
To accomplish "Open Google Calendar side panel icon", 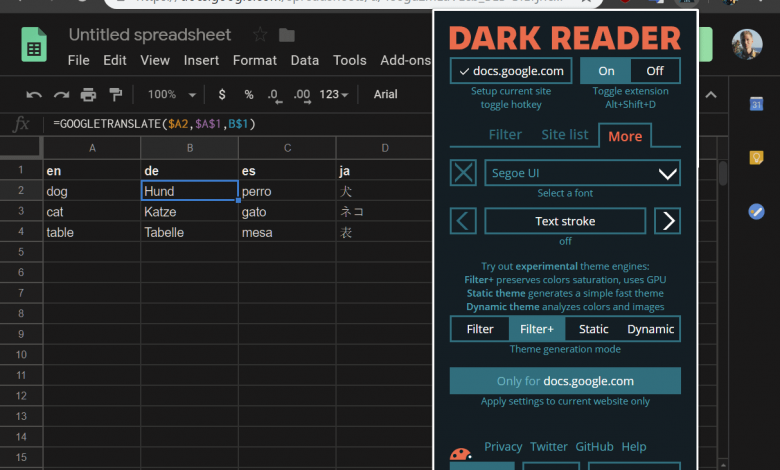I will [x=756, y=104].
